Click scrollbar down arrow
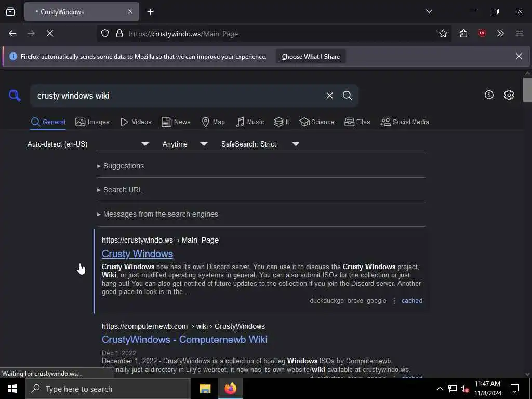This screenshot has height=399, width=532. (527, 374)
